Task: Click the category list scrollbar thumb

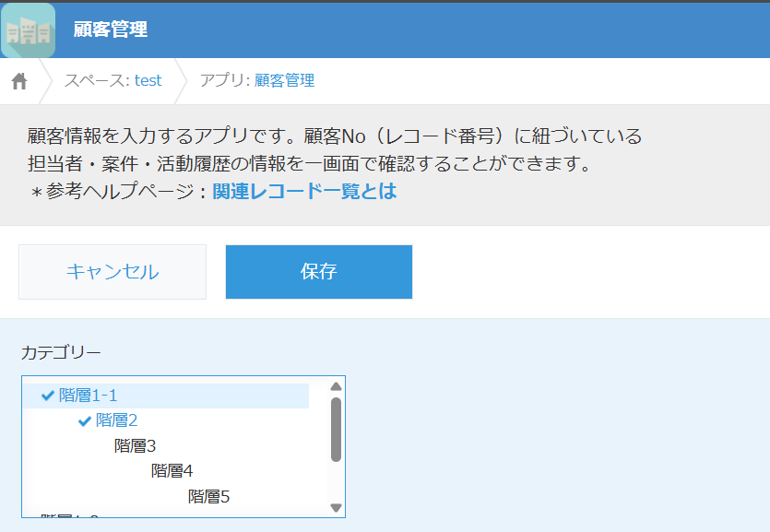Action: click(336, 429)
